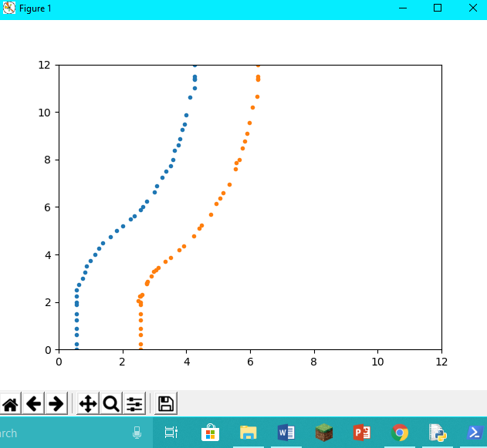Click the Save figure icon
This screenshot has width=487, height=448.
166,403
